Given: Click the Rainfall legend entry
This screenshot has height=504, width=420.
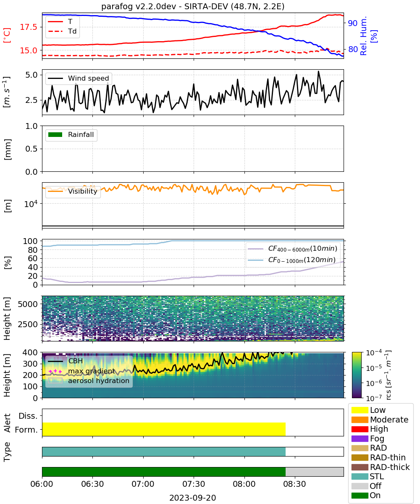Looking at the screenshot, I should pyautogui.click(x=72, y=135).
